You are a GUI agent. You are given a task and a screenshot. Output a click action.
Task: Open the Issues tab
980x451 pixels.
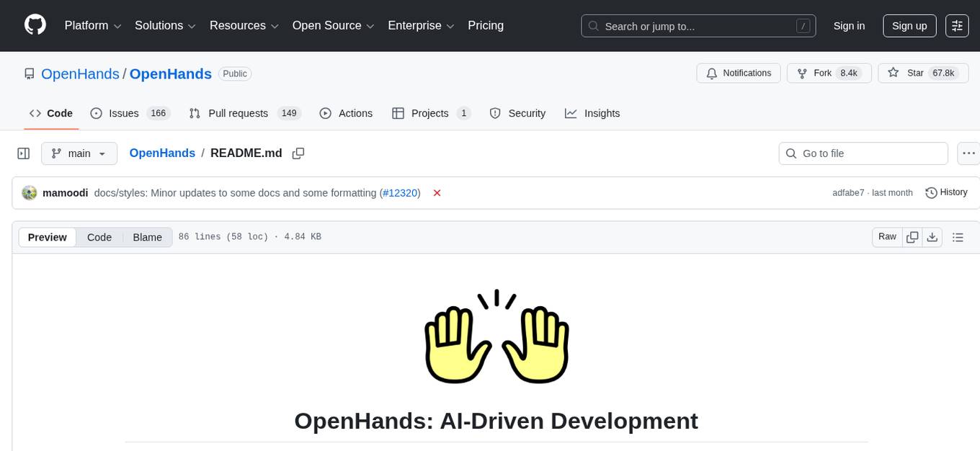tap(123, 113)
